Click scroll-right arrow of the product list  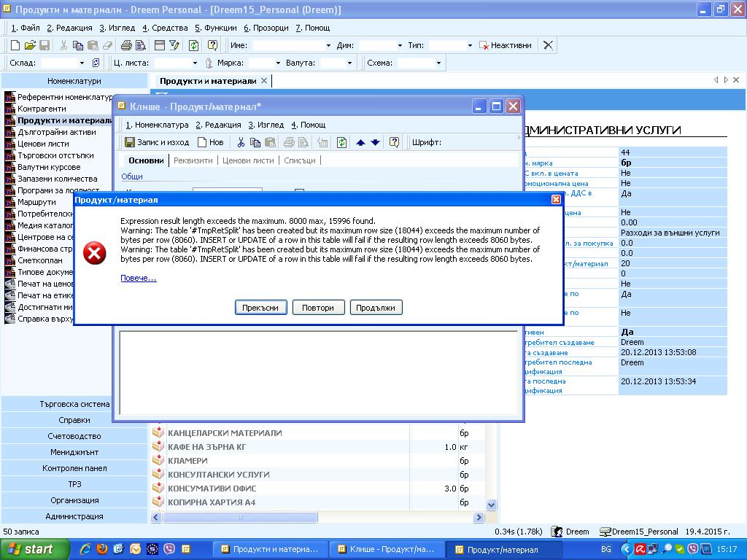point(479,517)
